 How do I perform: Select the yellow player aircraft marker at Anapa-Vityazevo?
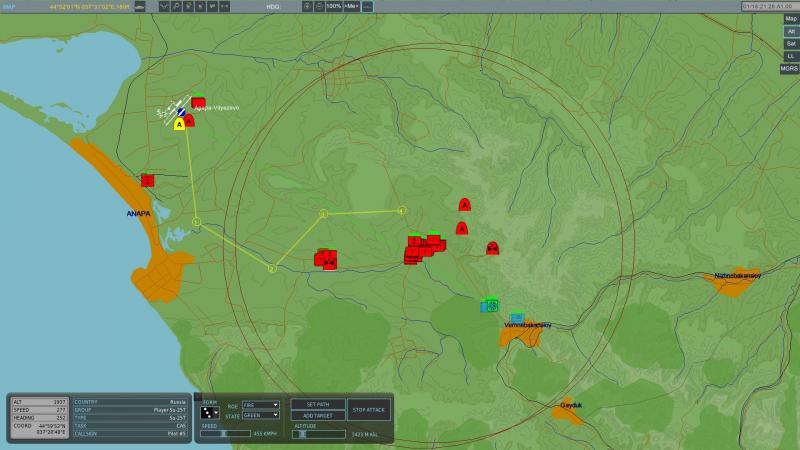point(179,124)
